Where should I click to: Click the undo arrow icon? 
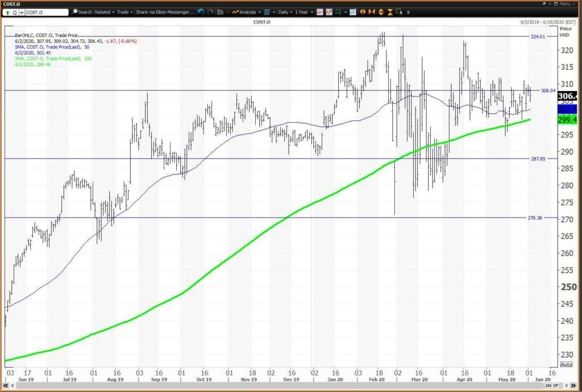[201, 12]
